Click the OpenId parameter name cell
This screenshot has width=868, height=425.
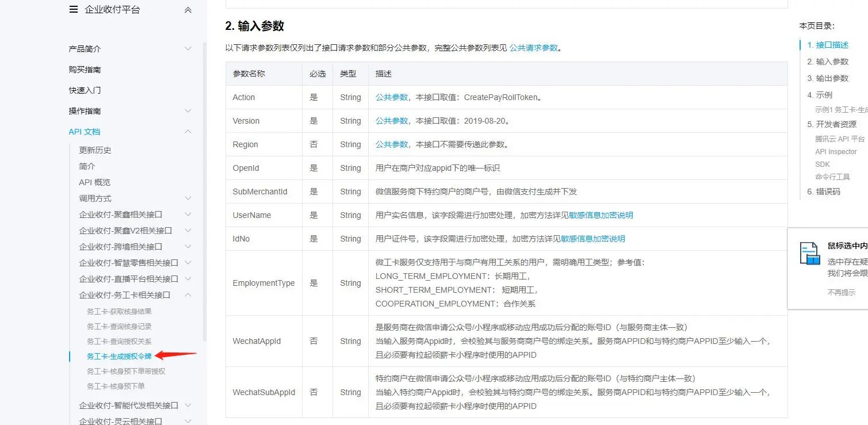pos(264,168)
